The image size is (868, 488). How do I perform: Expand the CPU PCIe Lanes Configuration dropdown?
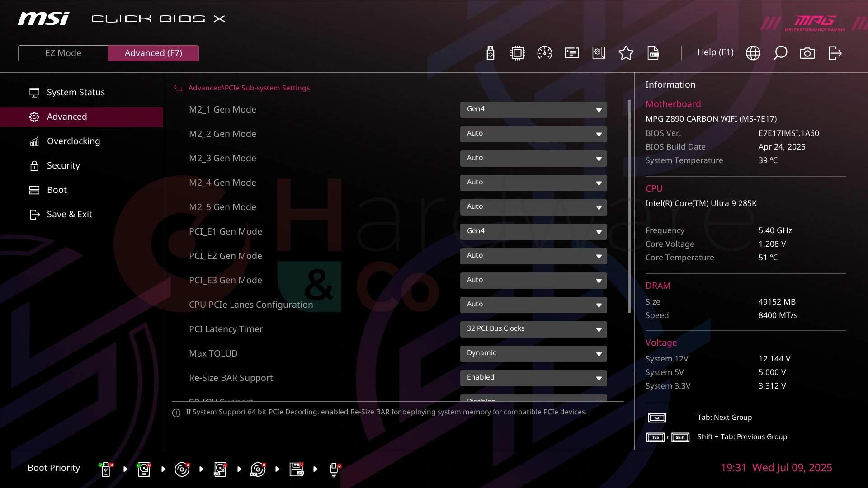(x=533, y=305)
